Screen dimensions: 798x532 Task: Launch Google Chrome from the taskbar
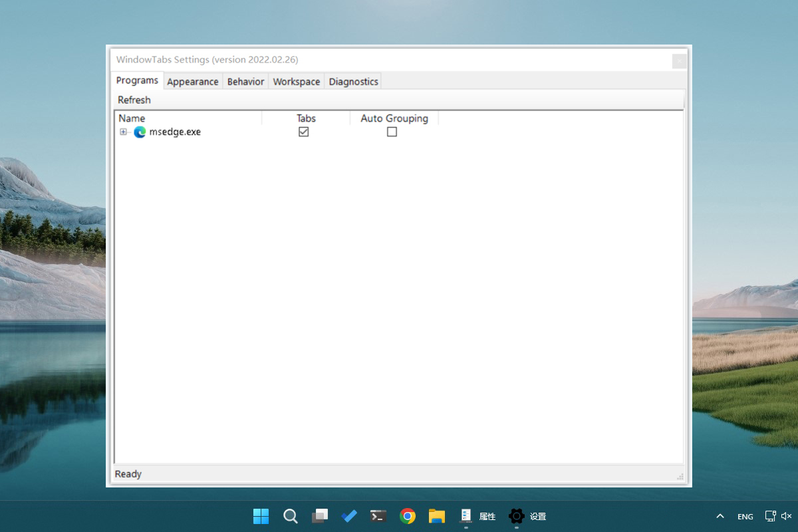coord(408,516)
